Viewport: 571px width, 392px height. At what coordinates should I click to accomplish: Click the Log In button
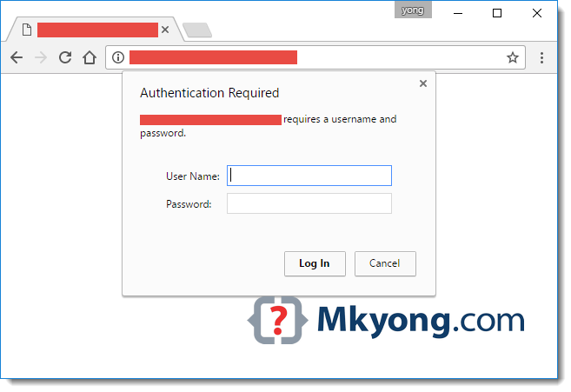coord(315,263)
